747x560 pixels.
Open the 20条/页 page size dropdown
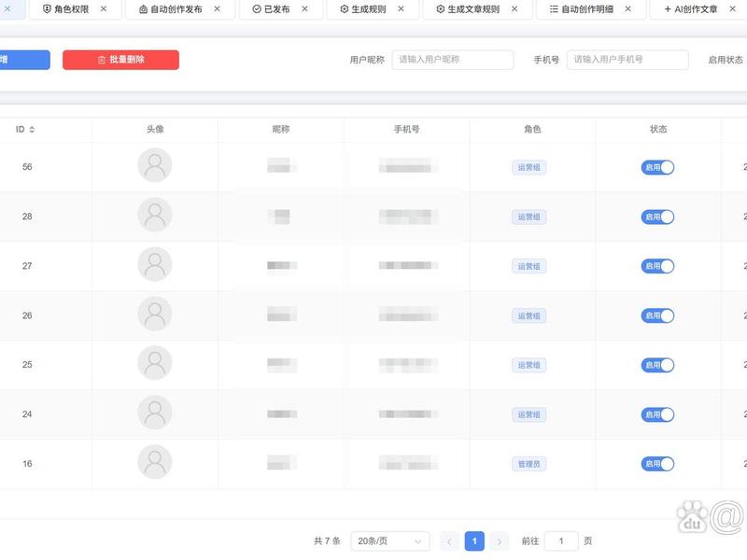pyautogui.click(x=390, y=541)
